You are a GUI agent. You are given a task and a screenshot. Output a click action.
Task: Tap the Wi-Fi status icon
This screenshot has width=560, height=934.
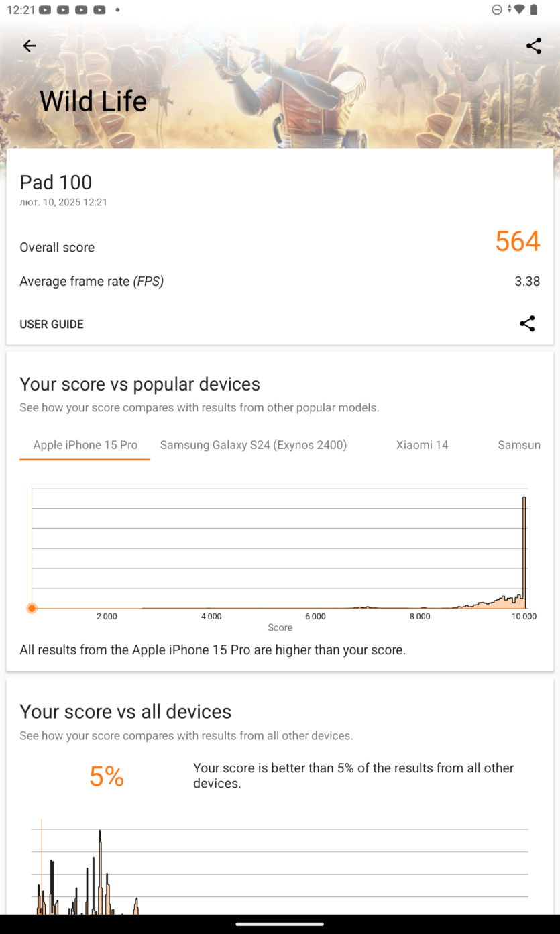[518, 9]
